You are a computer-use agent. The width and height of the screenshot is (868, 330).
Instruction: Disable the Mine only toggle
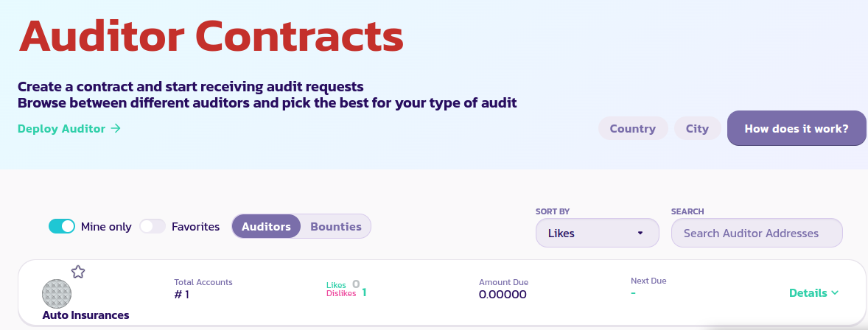coord(62,227)
